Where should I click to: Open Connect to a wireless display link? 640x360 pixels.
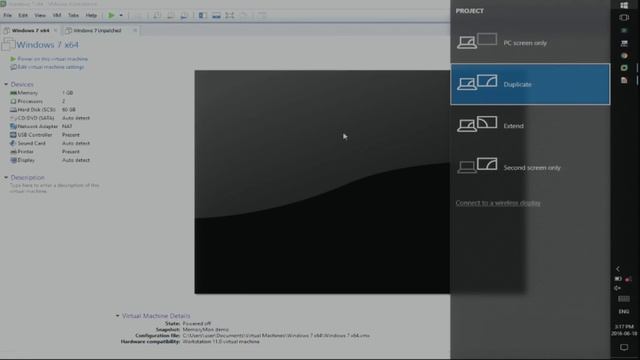[x=498, y=203]
